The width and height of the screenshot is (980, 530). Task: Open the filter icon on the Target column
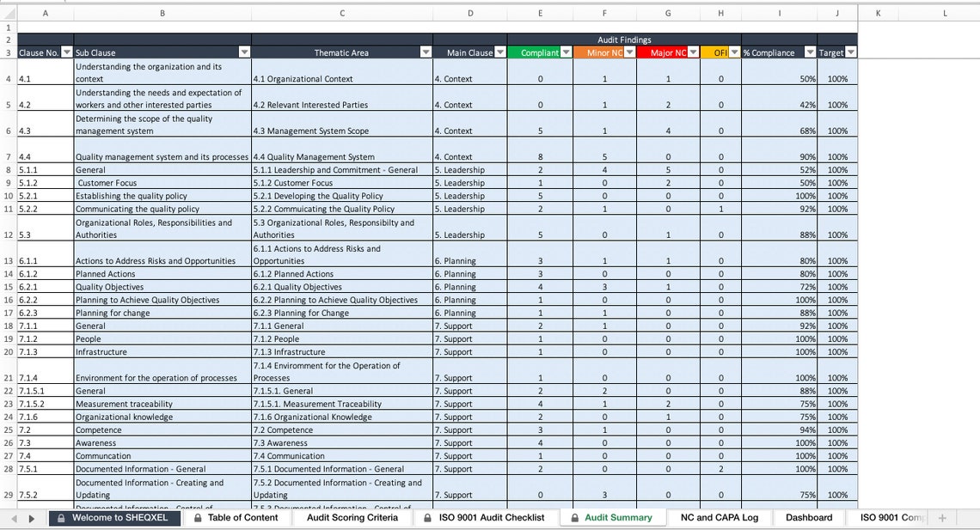[849, 52]
